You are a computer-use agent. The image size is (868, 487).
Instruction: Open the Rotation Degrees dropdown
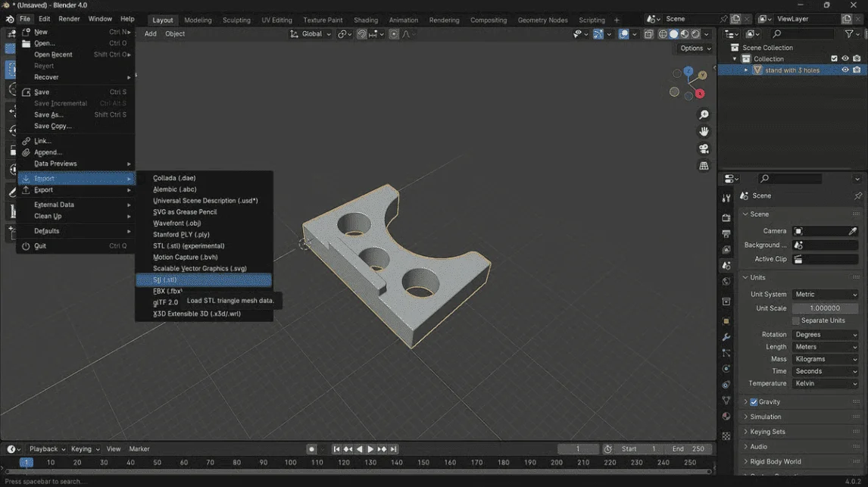[x=825, y=335]
